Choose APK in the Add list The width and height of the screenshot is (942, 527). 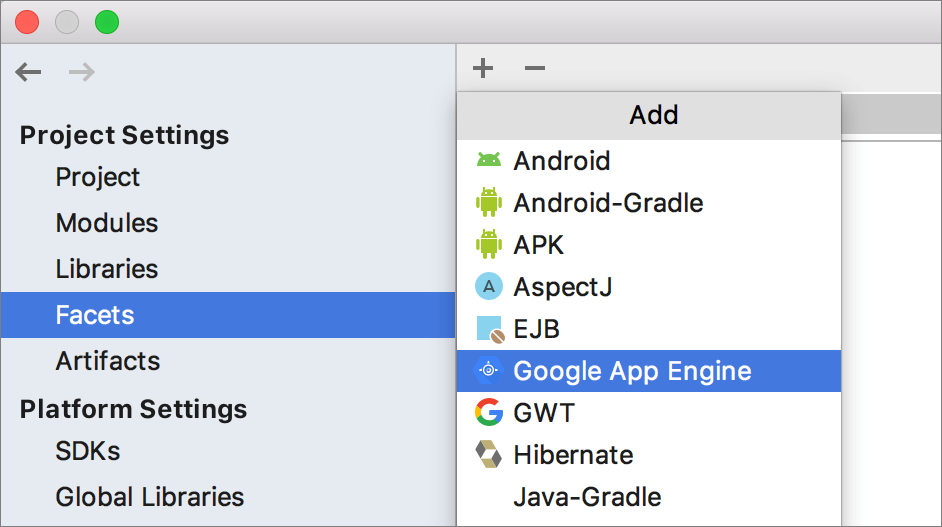[x=538, y=245]
